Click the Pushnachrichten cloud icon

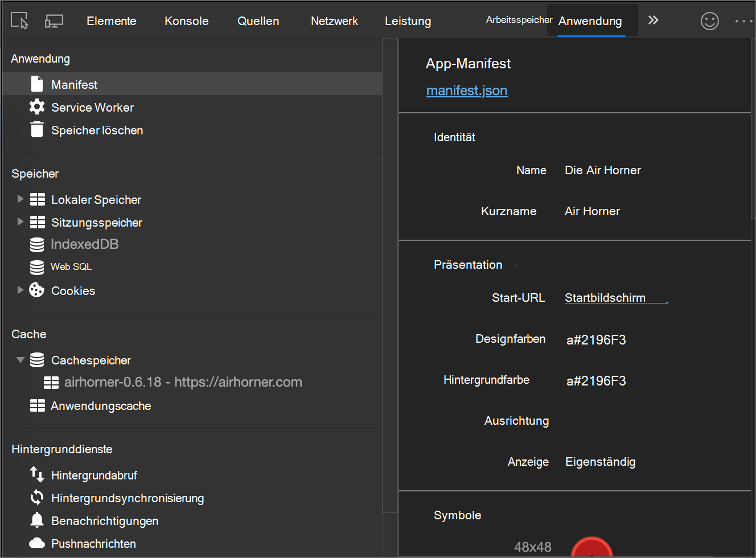point(37,543)
